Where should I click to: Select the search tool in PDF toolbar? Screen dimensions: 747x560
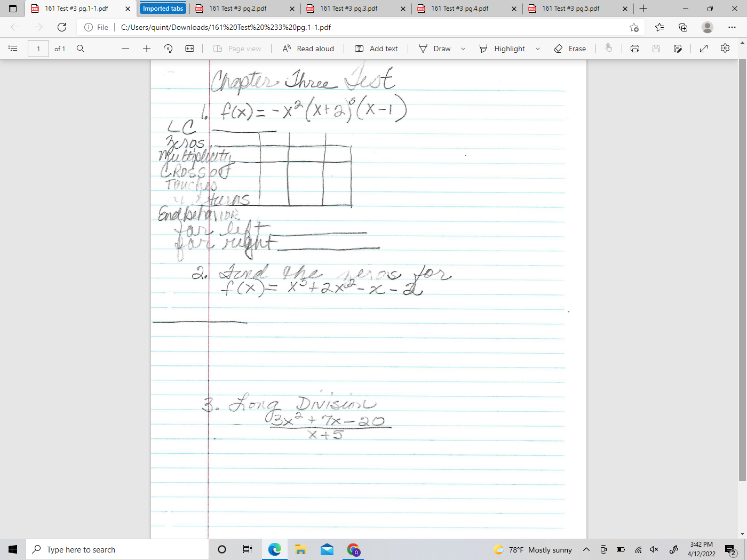(x=80, y=48)
